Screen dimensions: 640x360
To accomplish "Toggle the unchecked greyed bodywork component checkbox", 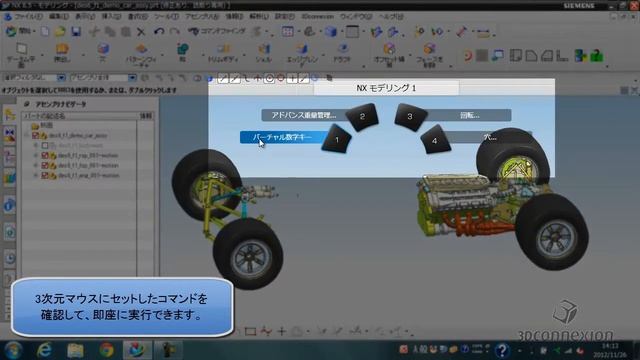I will pos(45,145).
